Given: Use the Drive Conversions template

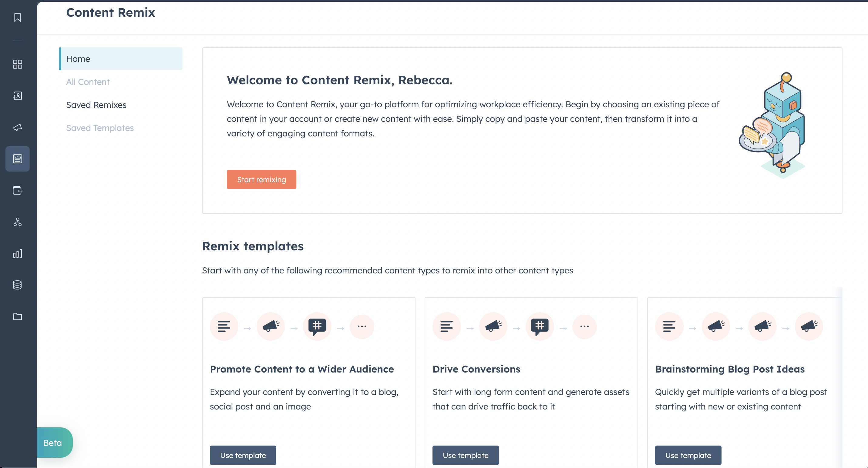Looking at the screenshot, I should (x=466, y=455).
